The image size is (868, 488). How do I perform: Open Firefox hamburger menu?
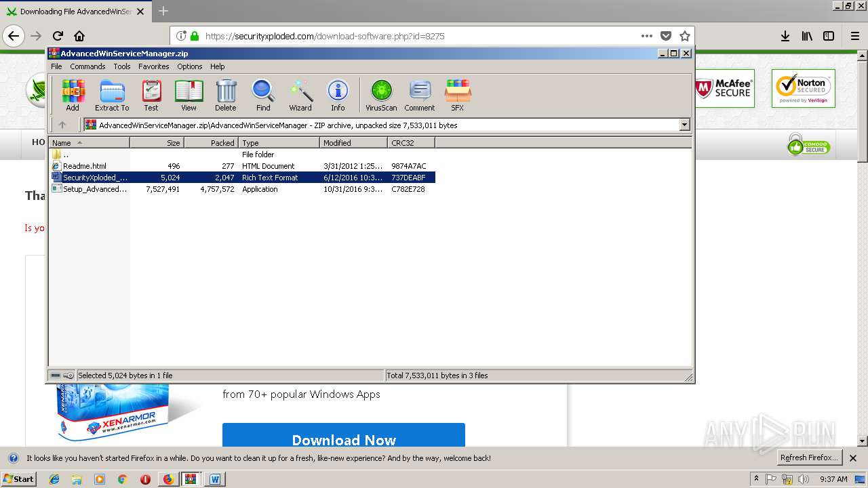(855, 36)
